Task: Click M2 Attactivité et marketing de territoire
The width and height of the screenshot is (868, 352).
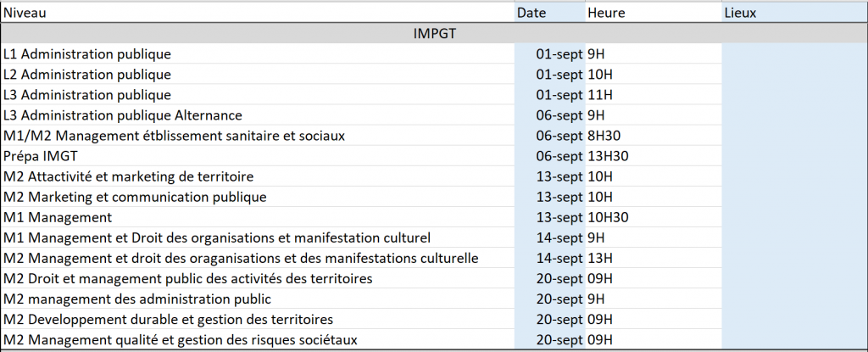Action: 258,176
